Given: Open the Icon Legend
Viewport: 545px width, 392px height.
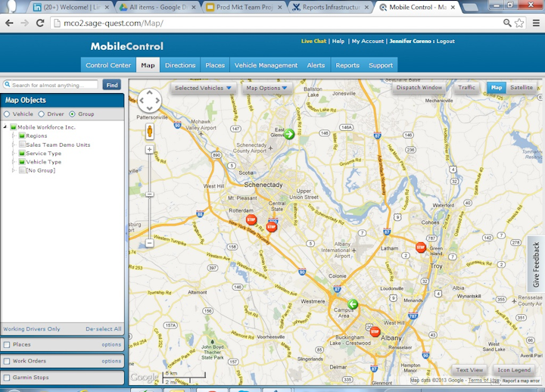Looking at the screenshot, I should point(514,370).
